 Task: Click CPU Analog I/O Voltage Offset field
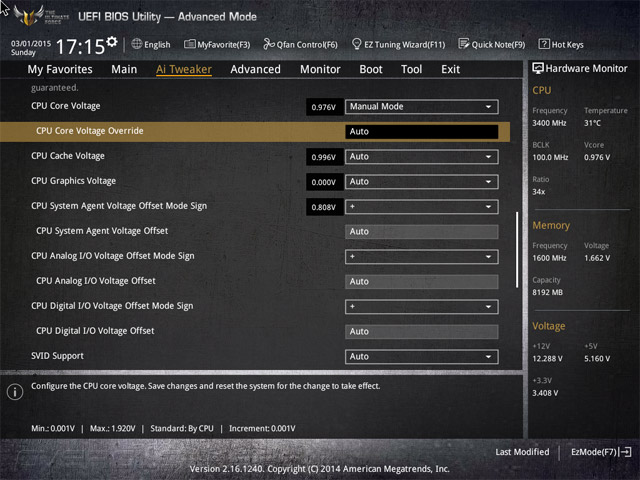click(x=422, y=282)
